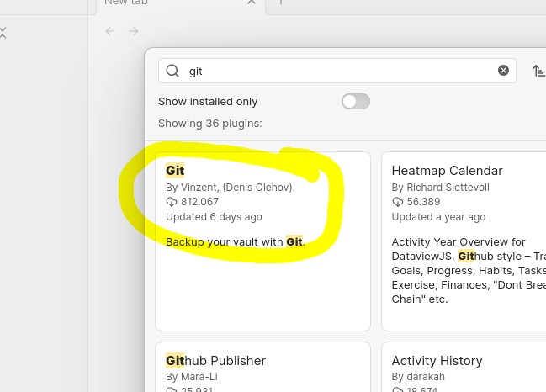Click text By darakah
The width and height of the screenshot is (546, 392).
[418, 377]
